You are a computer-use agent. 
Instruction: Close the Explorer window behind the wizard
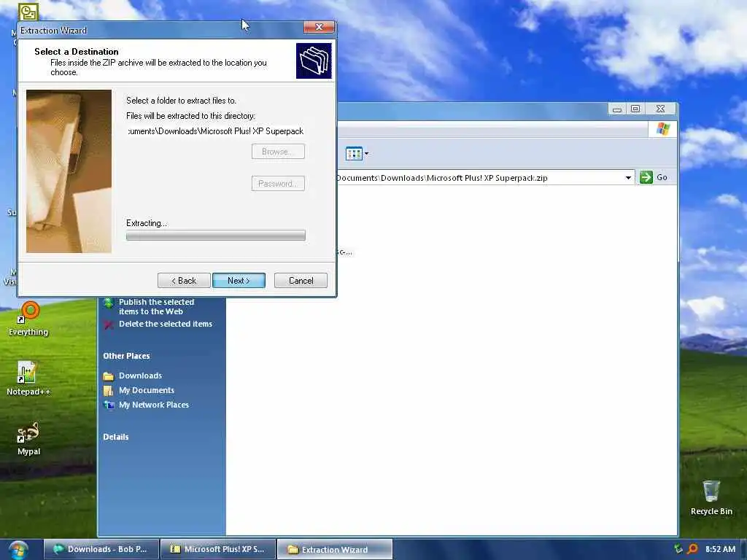pyautogui.click(x=660, y=109)
